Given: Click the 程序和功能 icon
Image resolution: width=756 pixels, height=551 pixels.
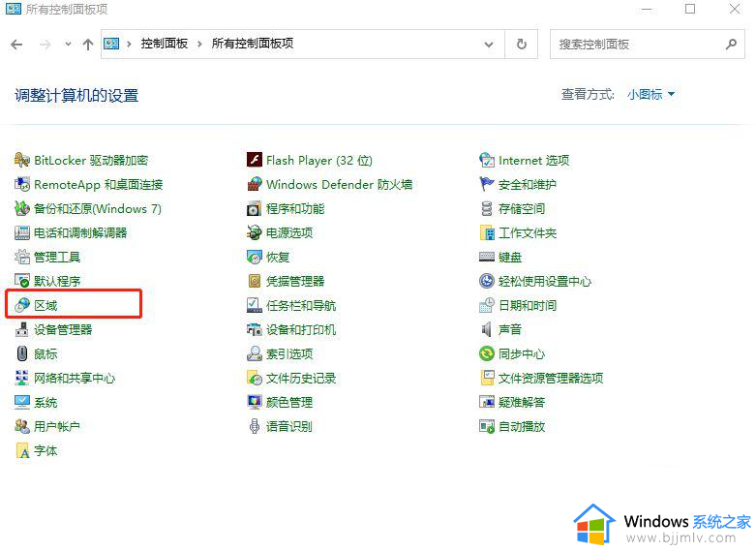Looking at the screenshot, I should click(254, 208).
